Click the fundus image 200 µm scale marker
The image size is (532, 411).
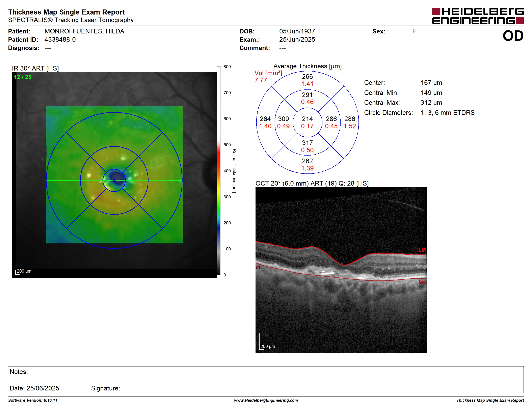coord(23,272)
